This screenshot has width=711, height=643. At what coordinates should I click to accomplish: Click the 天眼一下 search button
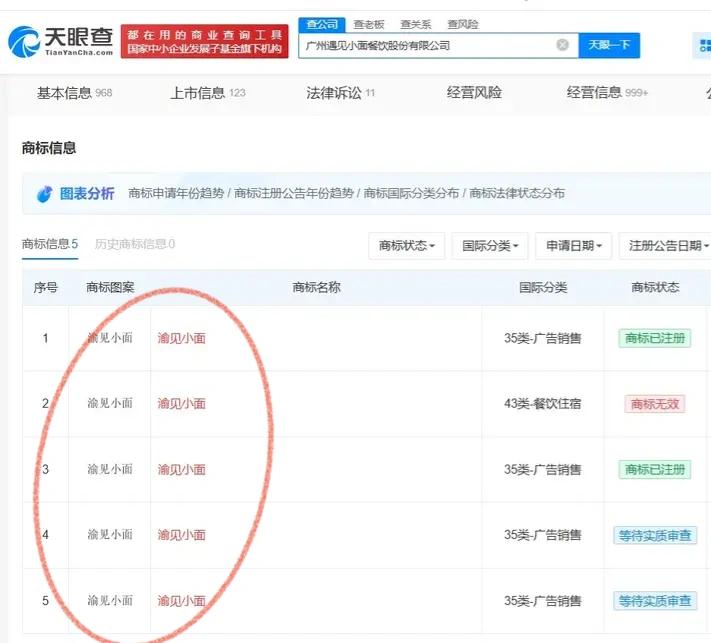[x=609, y=45]
